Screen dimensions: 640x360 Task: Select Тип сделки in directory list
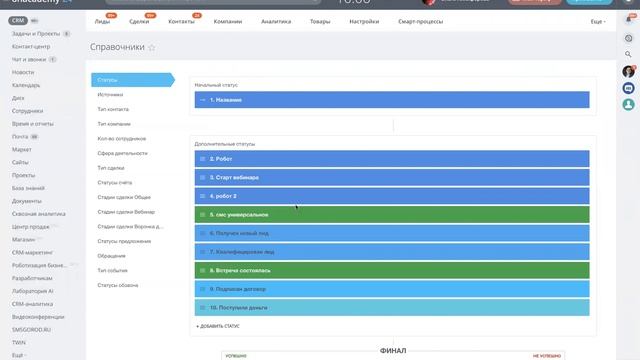111,168
